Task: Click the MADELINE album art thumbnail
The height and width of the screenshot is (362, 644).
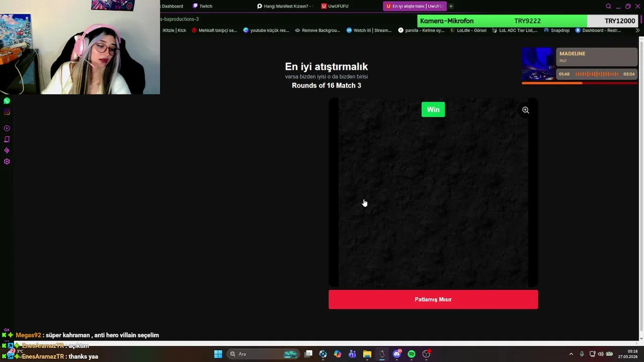Action: point(538,64)
